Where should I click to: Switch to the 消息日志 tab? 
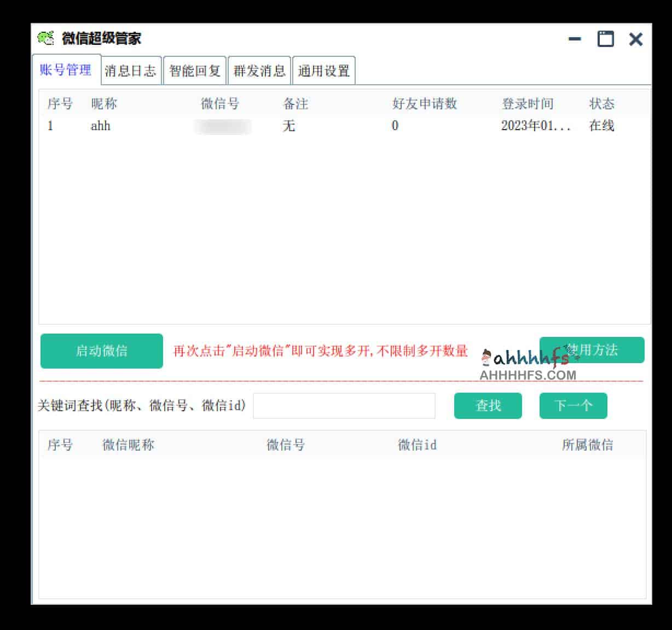(131, 70)
